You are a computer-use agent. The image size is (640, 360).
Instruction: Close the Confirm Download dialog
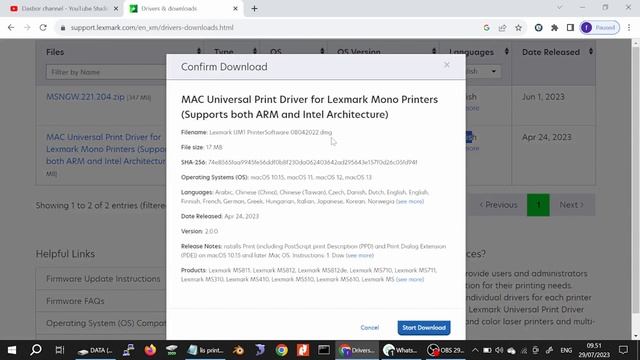tap(447, 65)
